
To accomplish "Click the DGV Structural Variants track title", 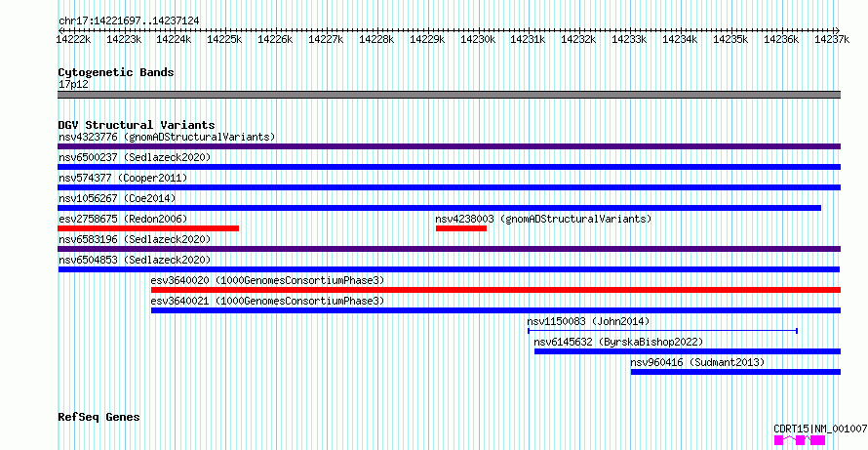I will 137,125.
